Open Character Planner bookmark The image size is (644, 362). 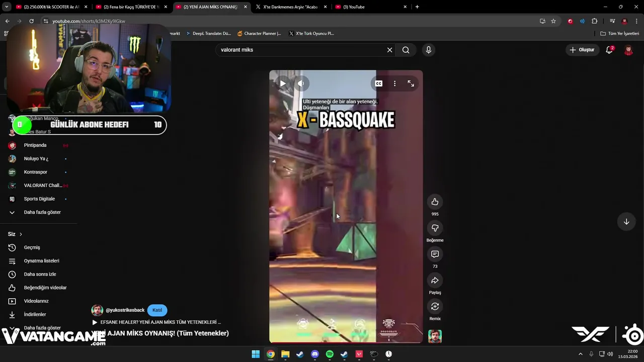[259, 34]
